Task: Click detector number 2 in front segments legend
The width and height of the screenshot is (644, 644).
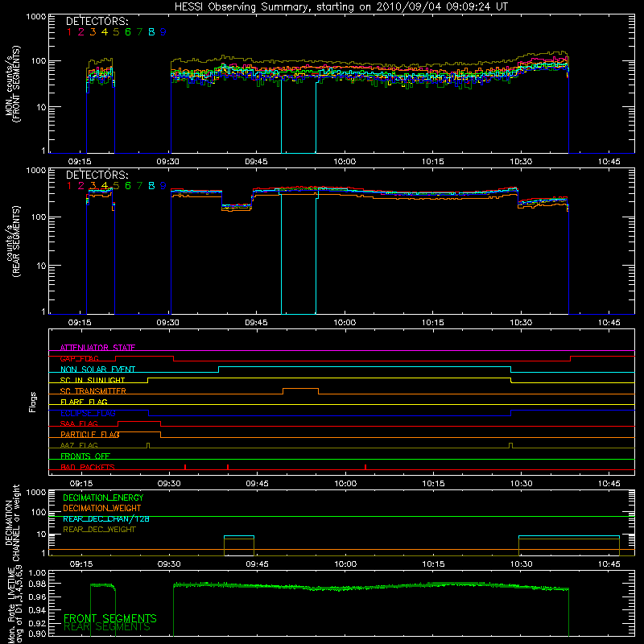Action: click(81, 32)
